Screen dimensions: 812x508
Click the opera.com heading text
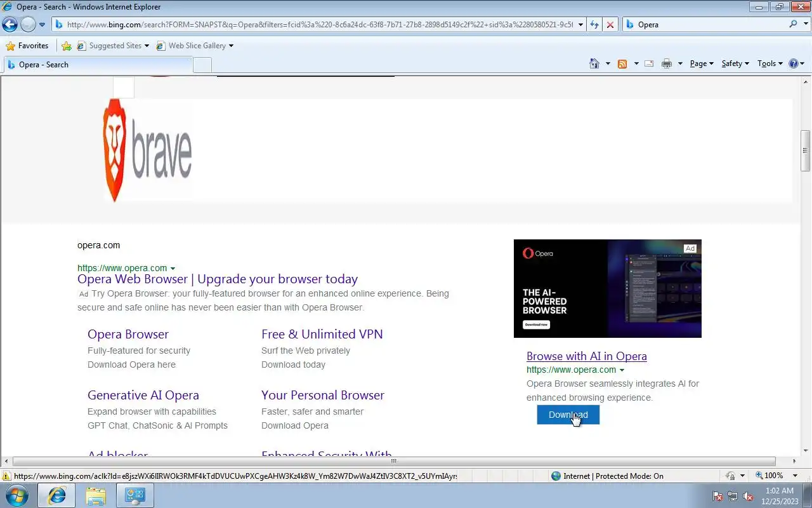pyautogui.click(x=98, y=245)
